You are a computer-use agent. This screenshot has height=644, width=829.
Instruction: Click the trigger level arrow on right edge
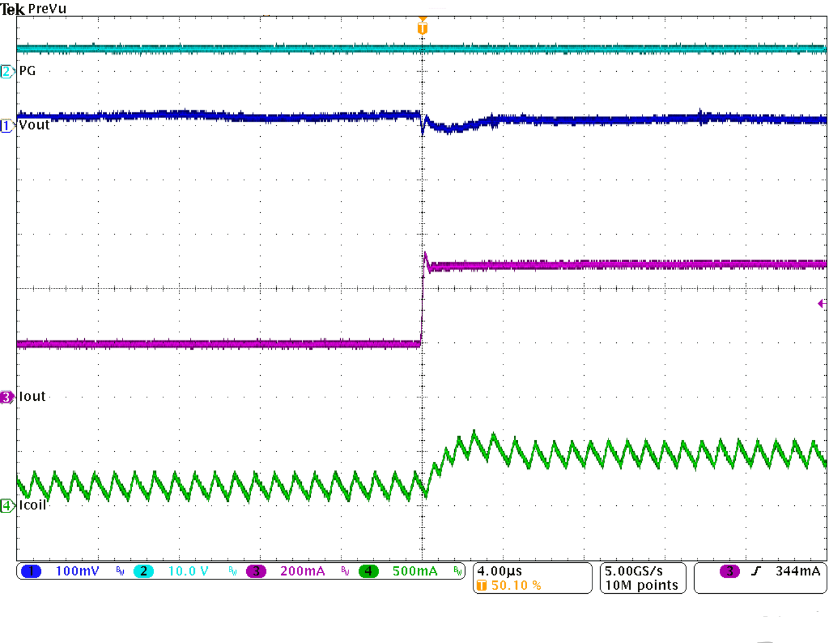[823, 305]
